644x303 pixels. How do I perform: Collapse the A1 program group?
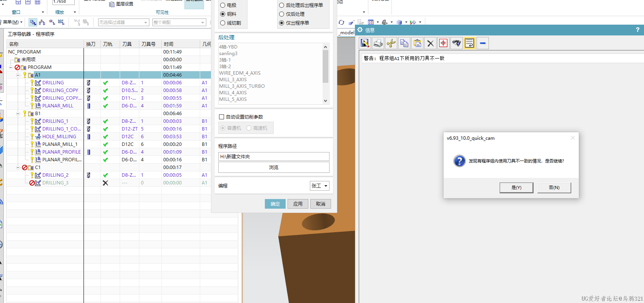click(x=18, y=75)
